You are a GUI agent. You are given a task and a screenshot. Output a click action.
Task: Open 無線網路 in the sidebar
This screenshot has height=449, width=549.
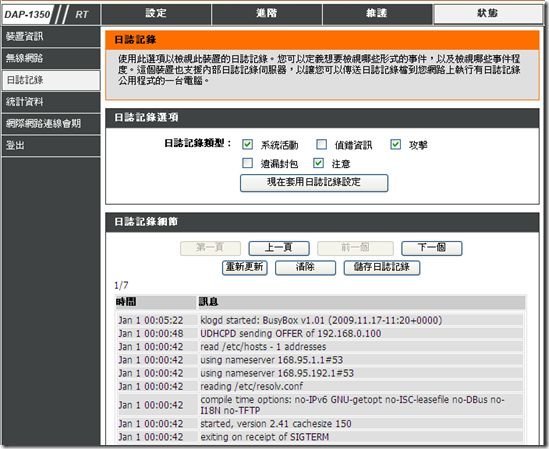click(x=51, y=58)
